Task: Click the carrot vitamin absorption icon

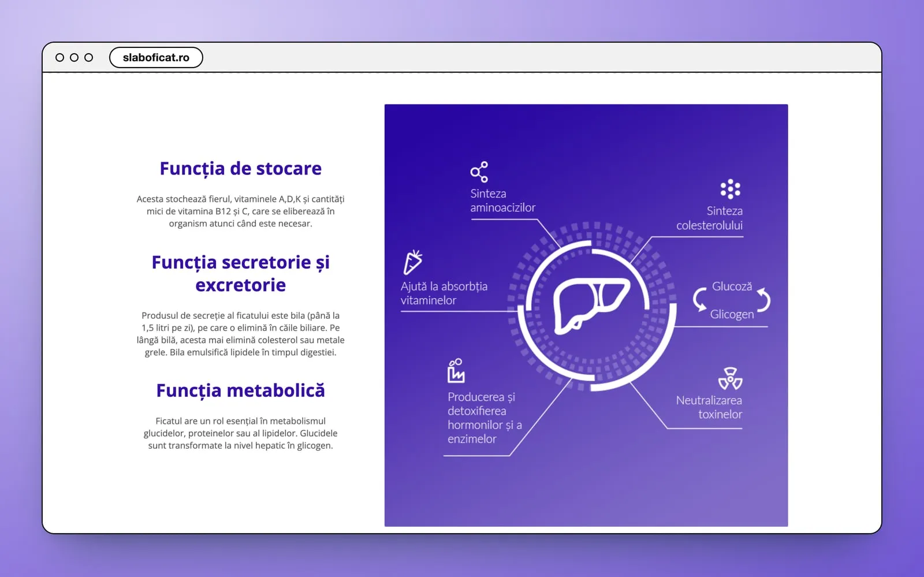Action: (413, 262)
